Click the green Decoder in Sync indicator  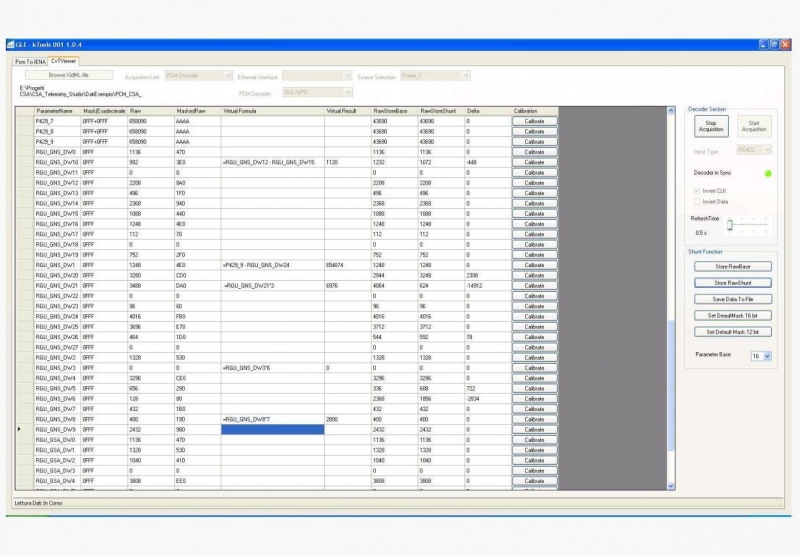[768, 173]
